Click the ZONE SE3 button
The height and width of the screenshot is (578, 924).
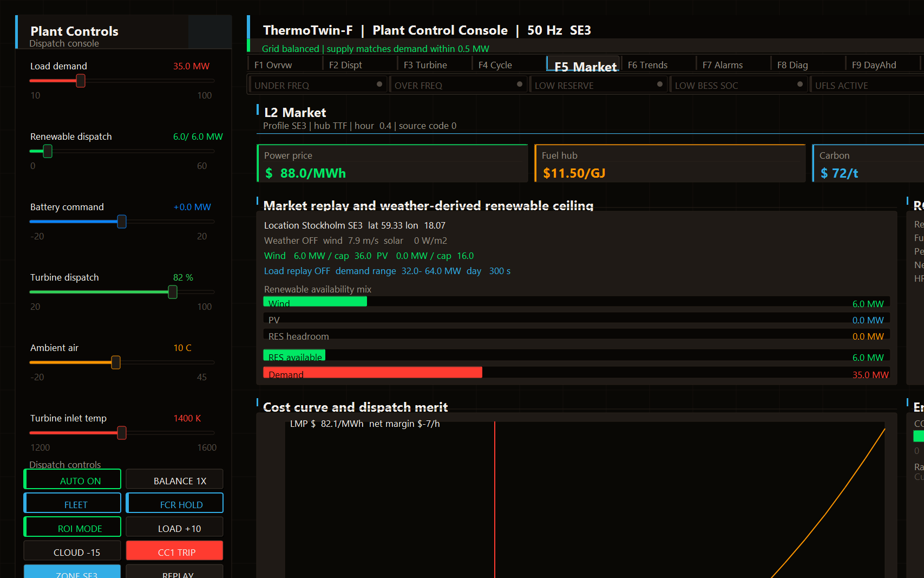(73, 571)
